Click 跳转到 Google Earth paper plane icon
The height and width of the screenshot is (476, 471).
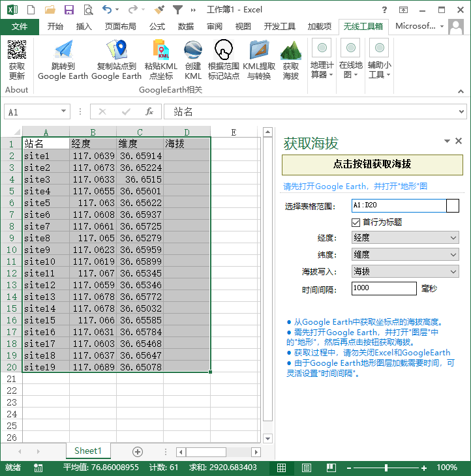63,49
